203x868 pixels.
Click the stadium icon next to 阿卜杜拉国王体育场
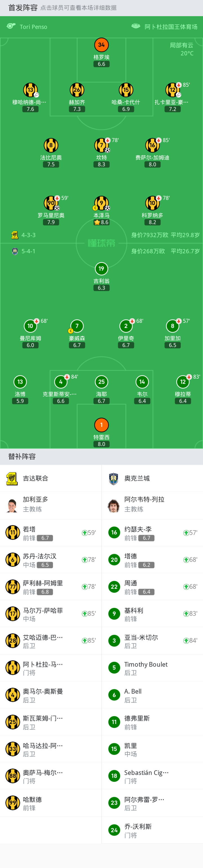click(x=136, y=26)
